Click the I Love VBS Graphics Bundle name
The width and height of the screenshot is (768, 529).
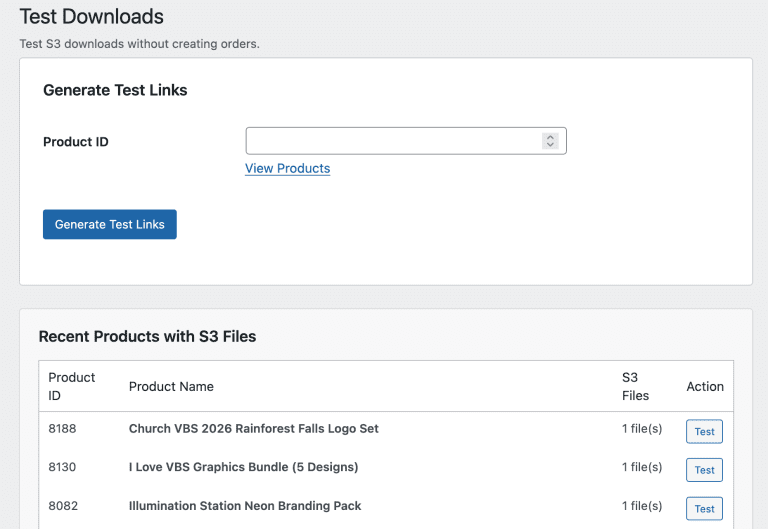pos(243,467)
